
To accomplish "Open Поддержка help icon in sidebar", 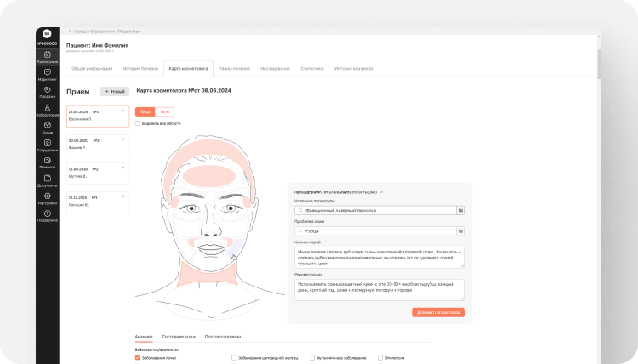I will (x=47, y=216).
